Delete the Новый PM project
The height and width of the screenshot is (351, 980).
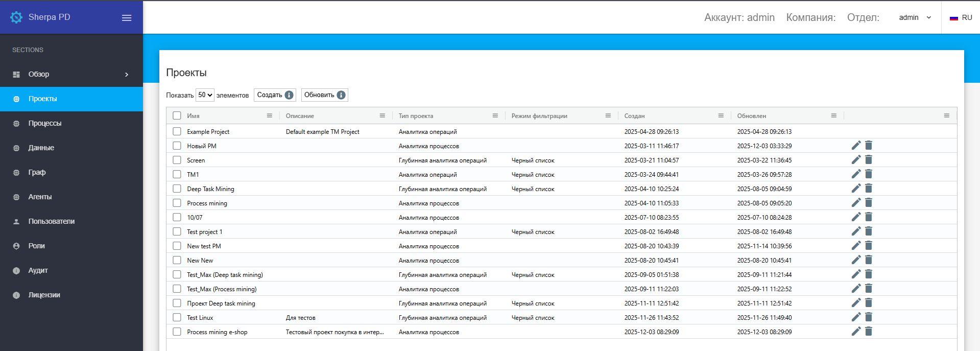pyautogui.click(x=868, y=146)
